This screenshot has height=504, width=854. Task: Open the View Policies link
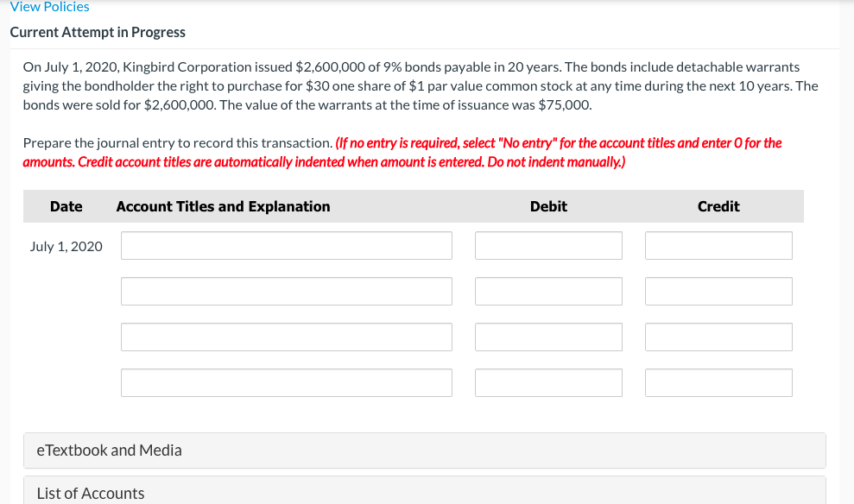coord(47,7)
